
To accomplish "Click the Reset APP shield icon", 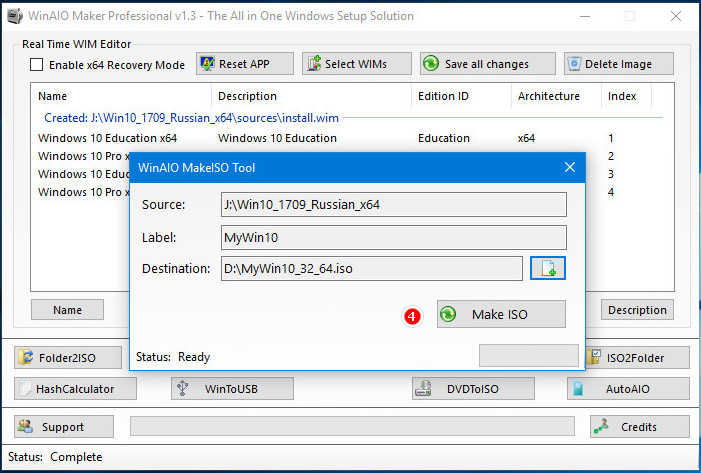I will [x=207, y=63].
